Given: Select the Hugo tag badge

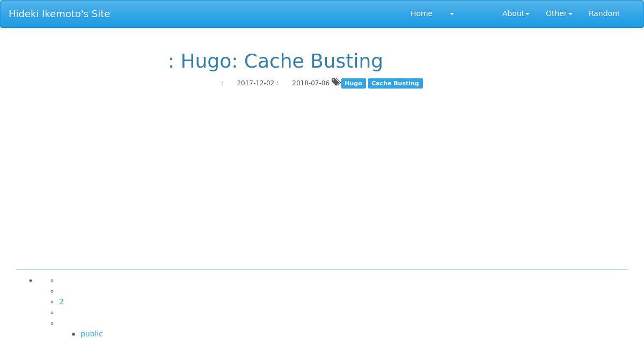Looking at the screenshot, I should point(353,83).
